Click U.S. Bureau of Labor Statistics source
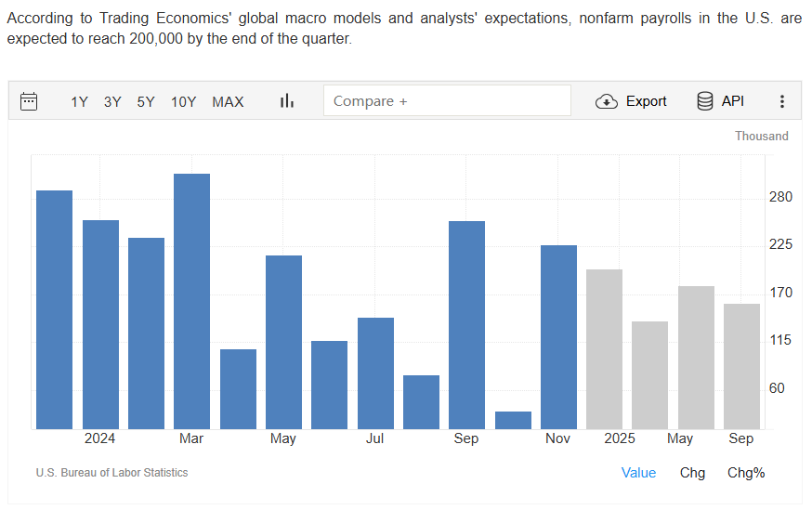This screenshot has width=812, height=510. click(111, 473)
